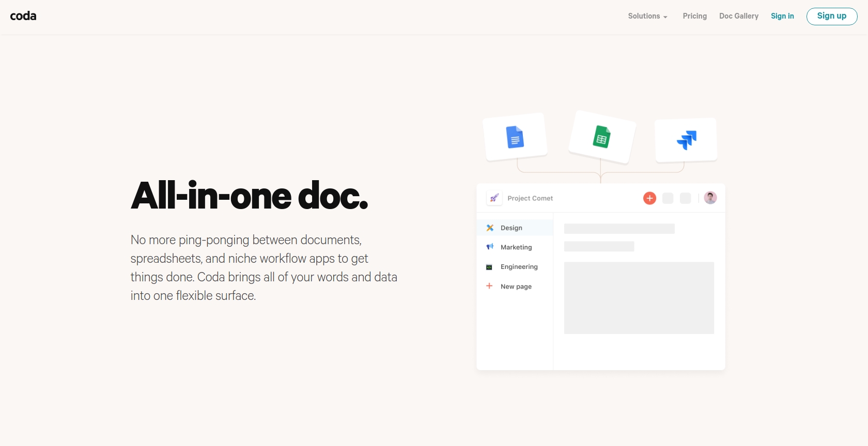Click the Marketing megaphone icon

[490, 247]
